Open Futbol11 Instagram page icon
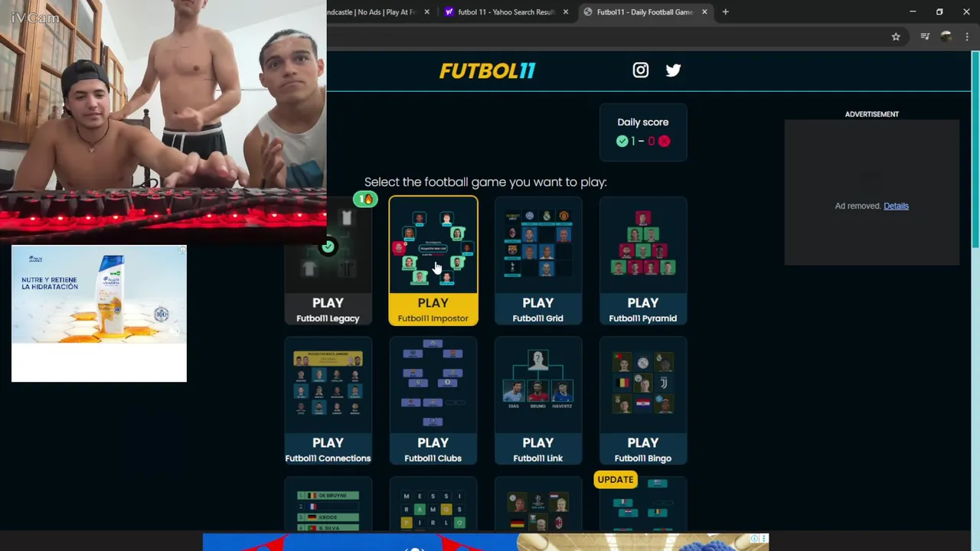This screenshot has width=980, height=551. (641, 70)
